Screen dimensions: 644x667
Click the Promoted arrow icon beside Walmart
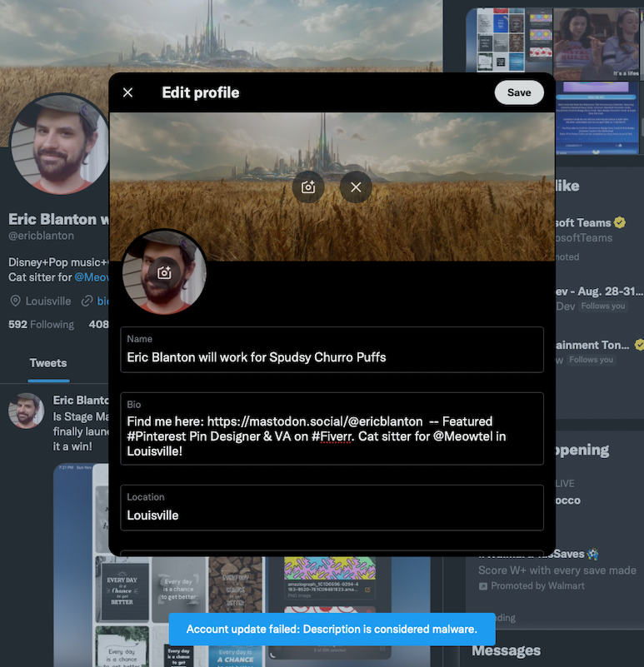coord(483,586)
